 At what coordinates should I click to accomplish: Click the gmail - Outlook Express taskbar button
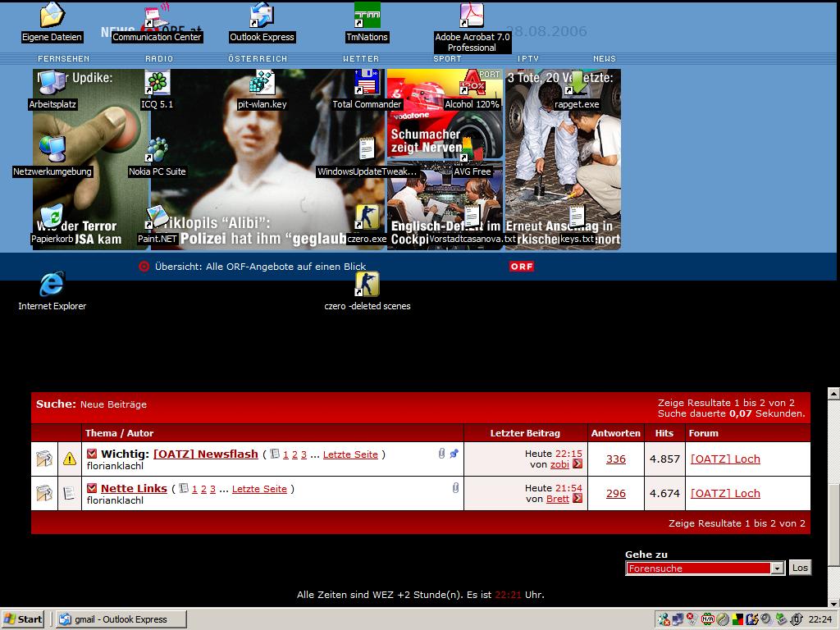click(120, 619)
